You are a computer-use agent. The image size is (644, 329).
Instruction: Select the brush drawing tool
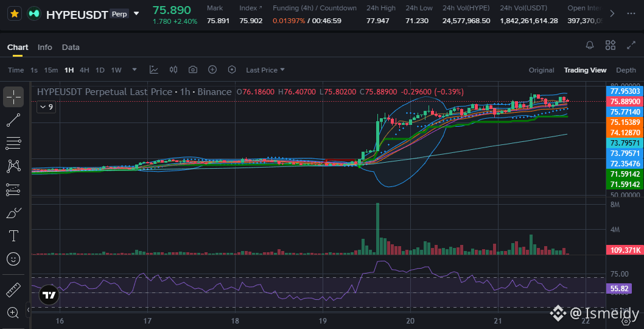(13, 213)
